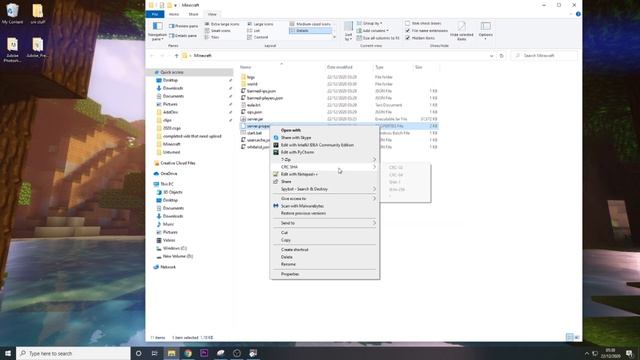Show hidden system tray icons
640x360 pixels.
pos(587,353)
